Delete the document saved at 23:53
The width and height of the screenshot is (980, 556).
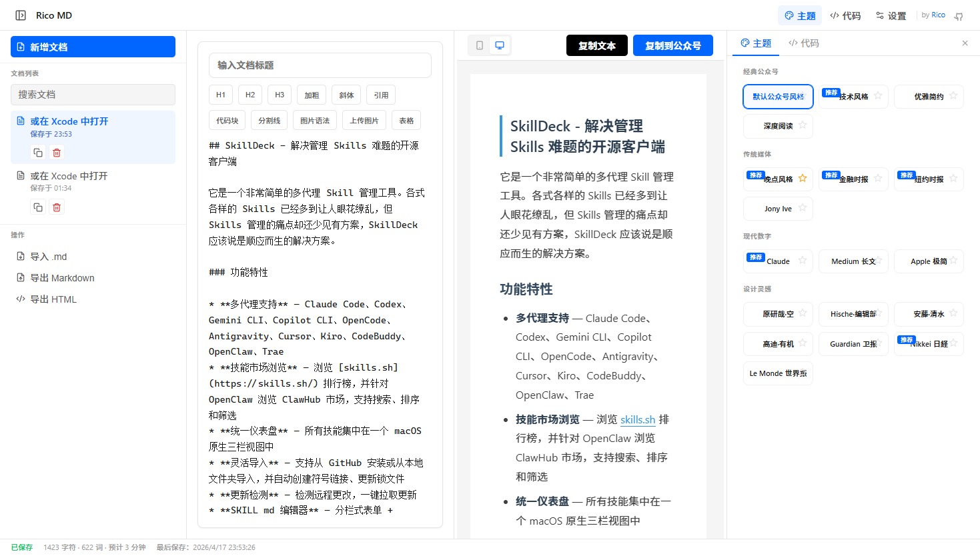click(x=57, y=153)
